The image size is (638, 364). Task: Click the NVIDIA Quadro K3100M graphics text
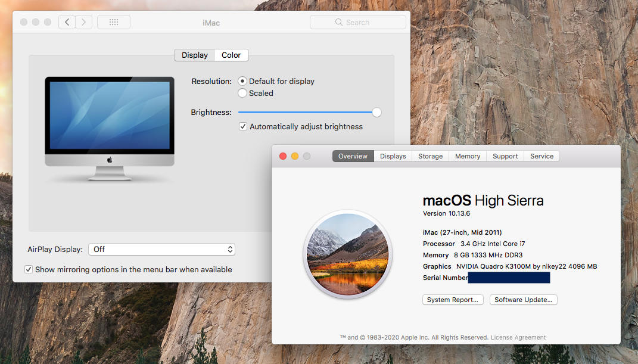(527, 266)
